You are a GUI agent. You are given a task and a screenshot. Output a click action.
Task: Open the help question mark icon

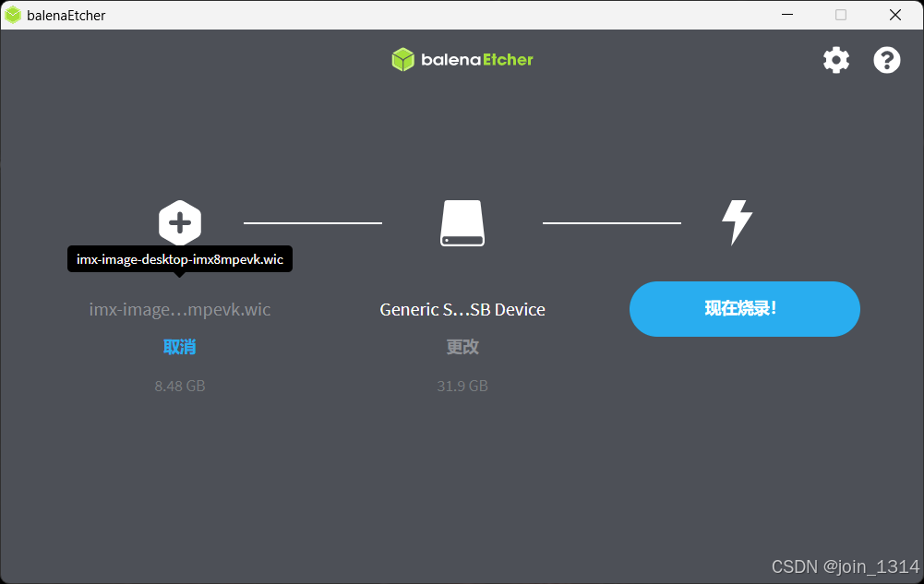[886, 60]
